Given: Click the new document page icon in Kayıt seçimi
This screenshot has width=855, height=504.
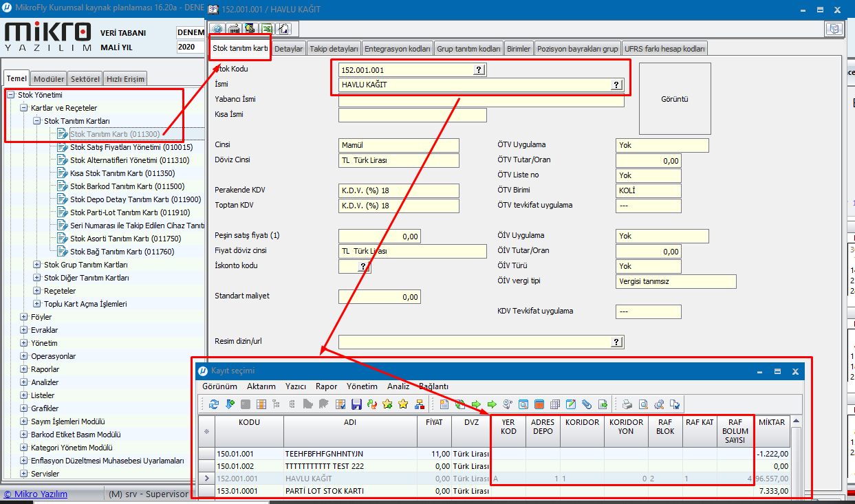Looking at the screenshot, I should (444, 404).
